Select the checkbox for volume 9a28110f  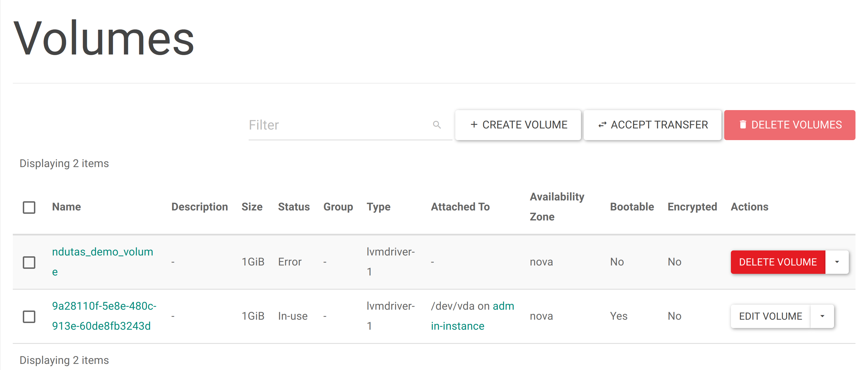click(29, 316)
